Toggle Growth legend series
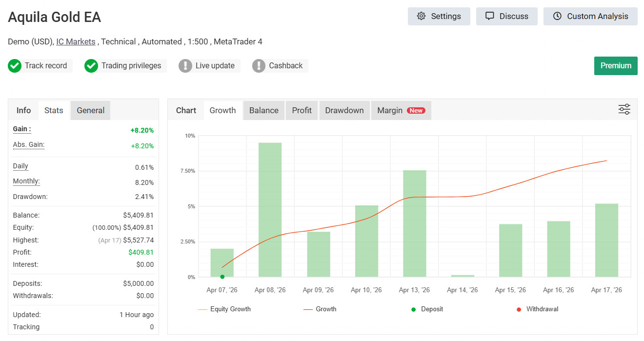Image resolution: width=644 pixels, height=341 pixels. (x=320, y=309)
